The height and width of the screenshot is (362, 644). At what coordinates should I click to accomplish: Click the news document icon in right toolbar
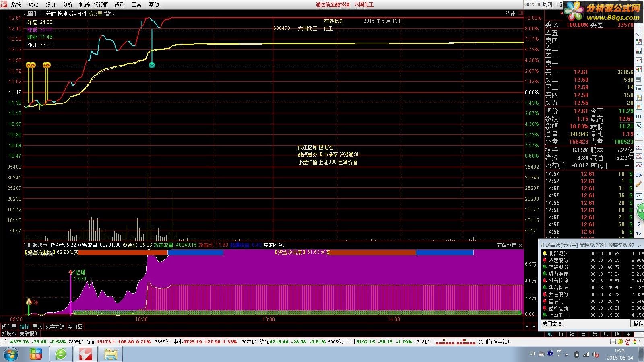coord(639,79)
